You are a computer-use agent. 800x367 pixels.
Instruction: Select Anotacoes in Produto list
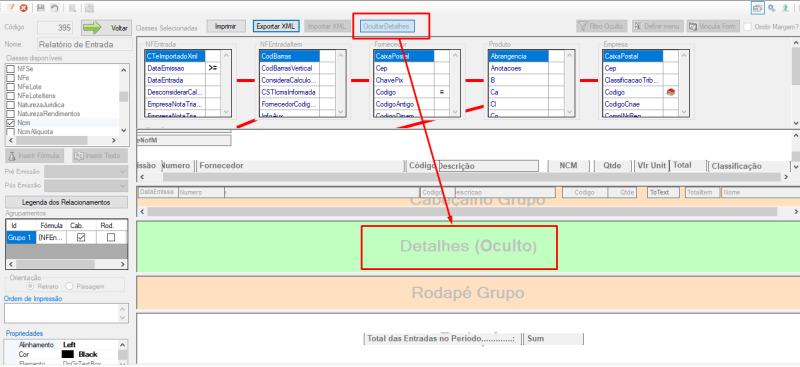[x=518, y=68]
